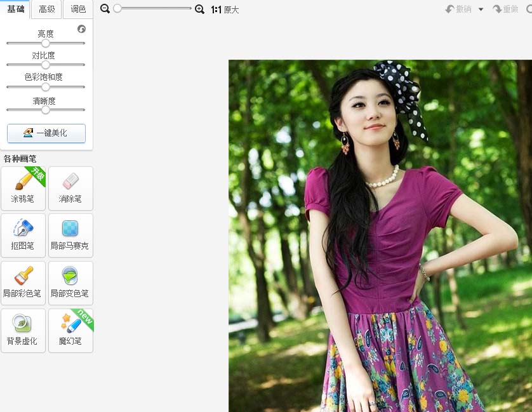
Task: Click the zoom in magnifier icon
Action: (199, 9)
